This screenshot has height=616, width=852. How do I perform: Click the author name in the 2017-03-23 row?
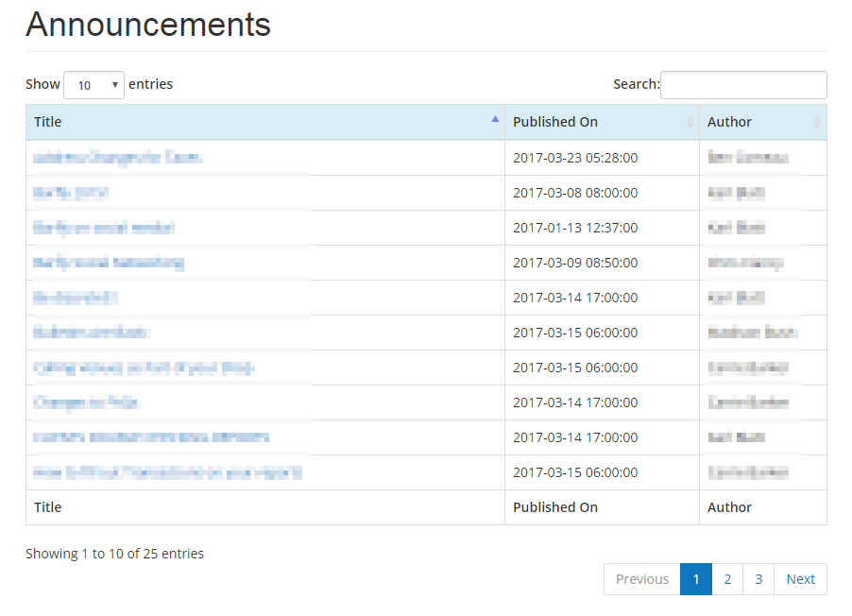748,158
